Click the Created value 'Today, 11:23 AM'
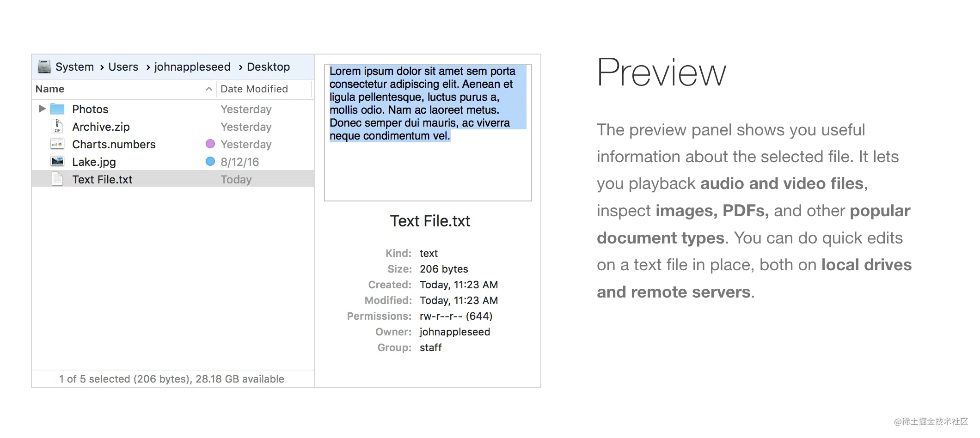Image resolution: width=980 pixels, height=438 pixels. (459, 285)
